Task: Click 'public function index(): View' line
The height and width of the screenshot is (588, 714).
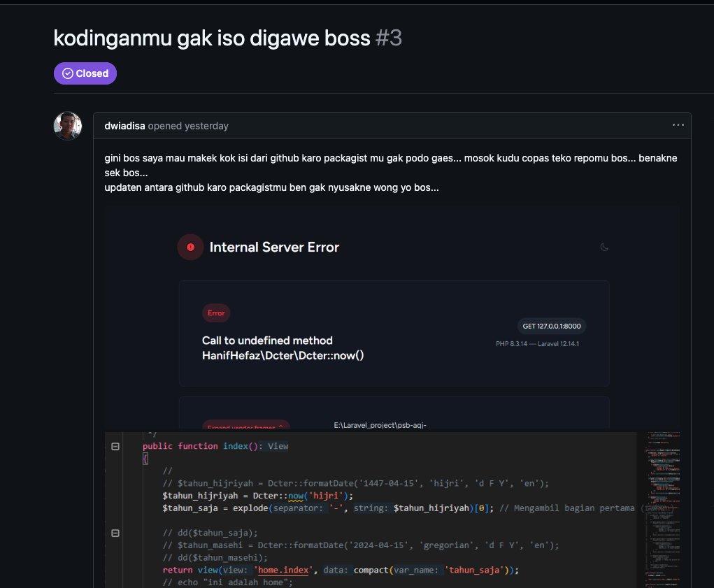Action: 215,446
